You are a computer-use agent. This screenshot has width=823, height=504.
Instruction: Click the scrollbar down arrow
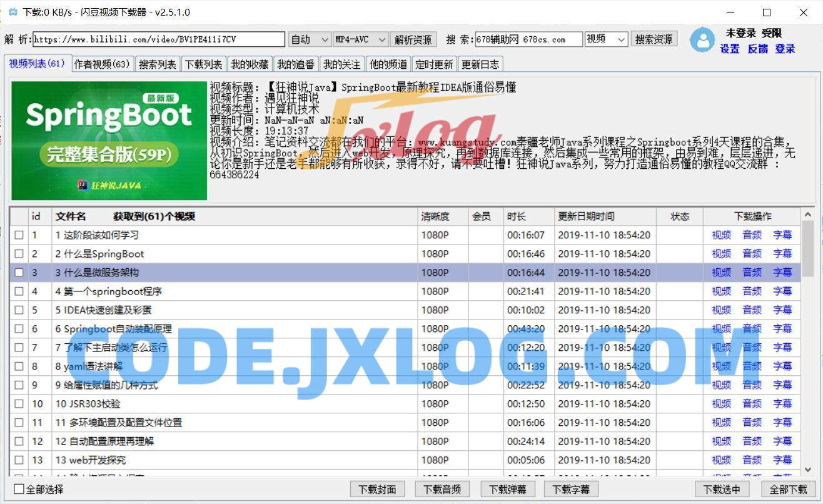[x=808, y=468]
